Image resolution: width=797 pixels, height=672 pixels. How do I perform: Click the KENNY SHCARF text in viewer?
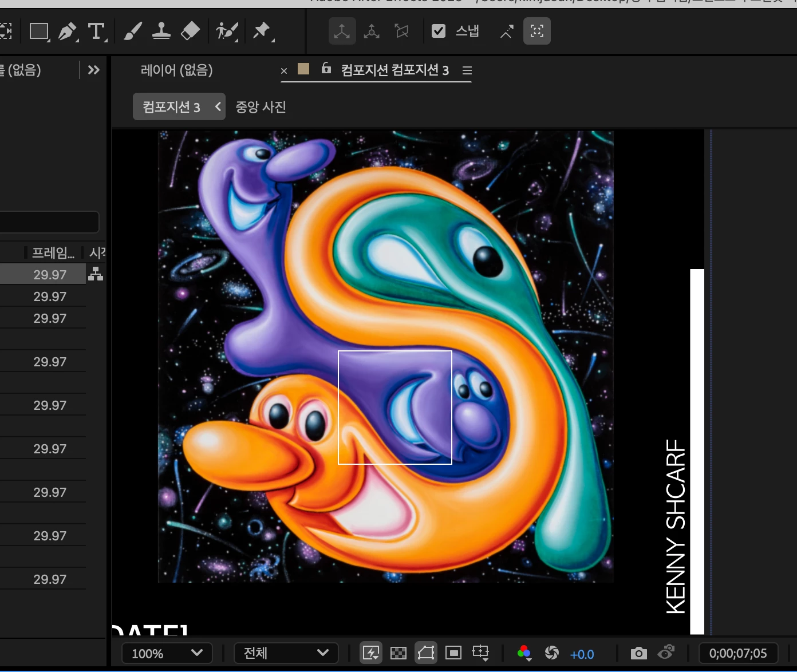click(x=676, y=527)
